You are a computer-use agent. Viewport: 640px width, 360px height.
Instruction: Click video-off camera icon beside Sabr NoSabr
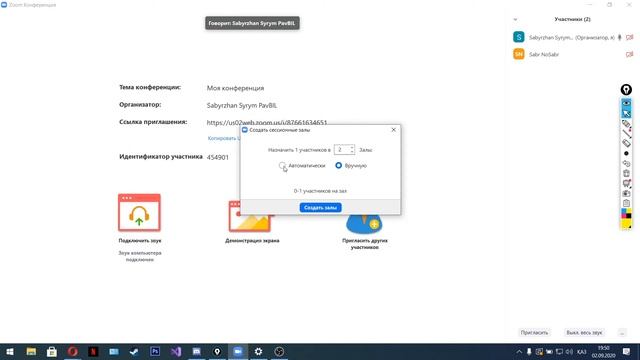[x=629, y=54]
